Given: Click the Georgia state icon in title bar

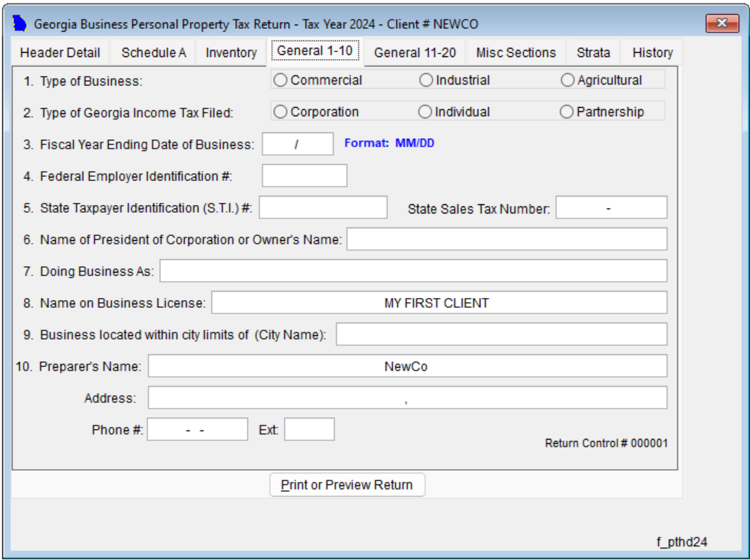Looking at the screenshot, I should click(x=20, y=24).
